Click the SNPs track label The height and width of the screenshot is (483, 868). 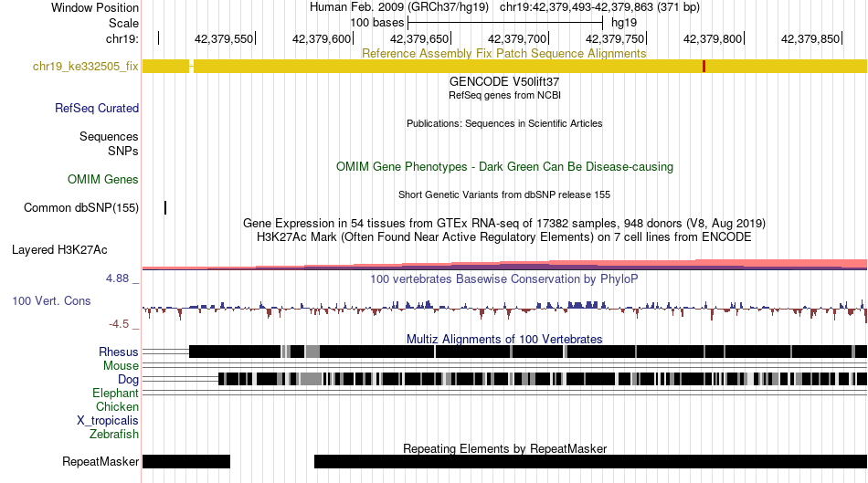[123, 151]
